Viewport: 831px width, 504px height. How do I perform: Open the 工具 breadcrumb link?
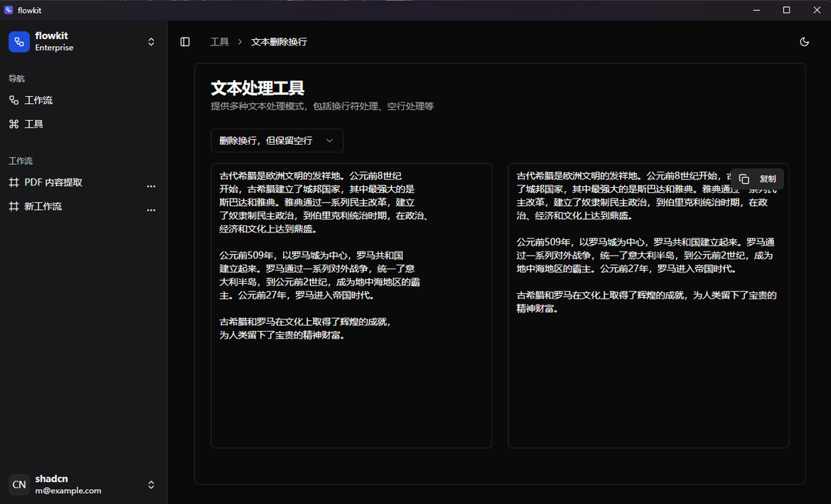click(x=219, y=42)
